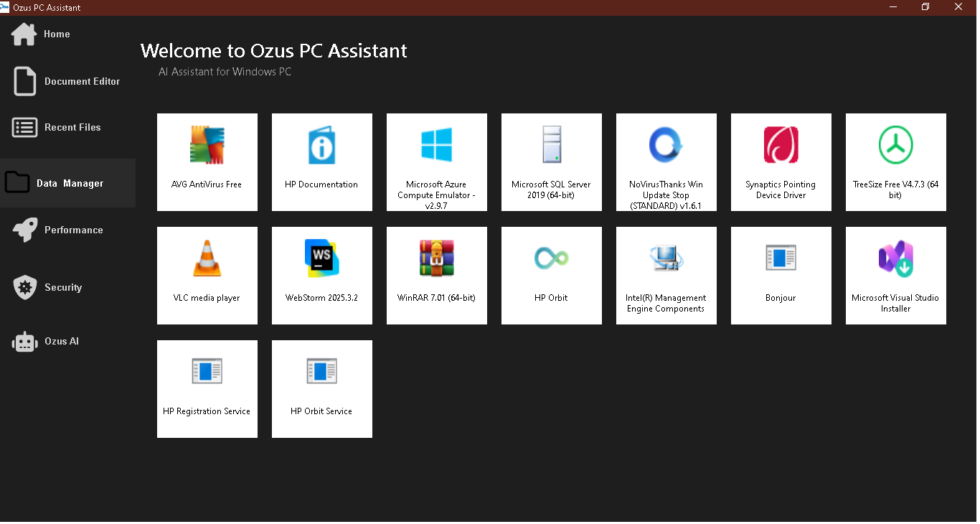This screenshot has width=980, height=524.
Task: Click the Microsoft SQL Server 2019 entry
Action: tap(551, 162)
